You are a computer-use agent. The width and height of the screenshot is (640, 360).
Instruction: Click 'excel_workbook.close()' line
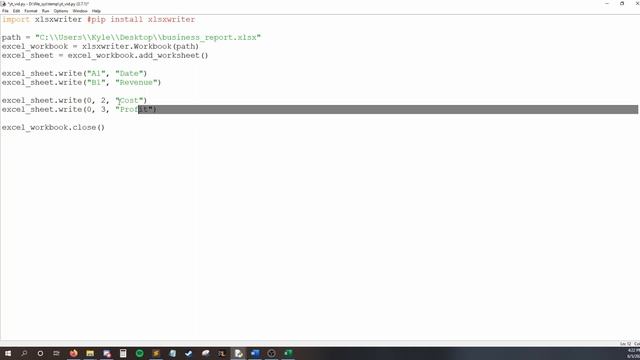pos(53,127)
